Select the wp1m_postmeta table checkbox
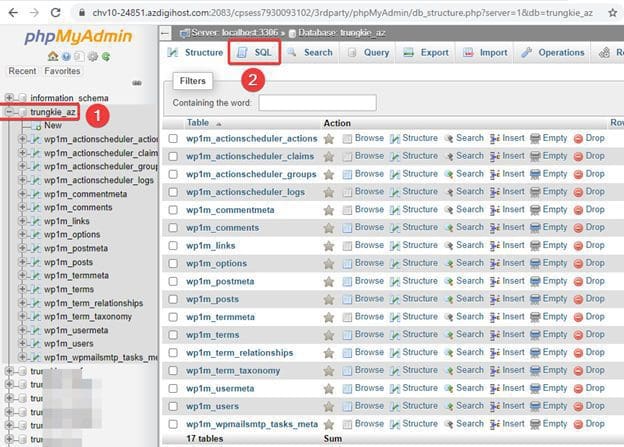The image size is (624, 447). [173, 282]
